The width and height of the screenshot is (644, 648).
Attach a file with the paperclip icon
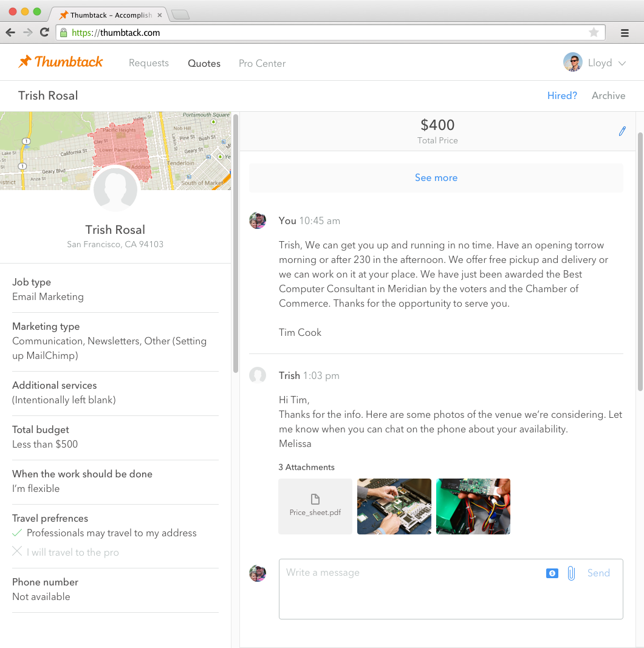(571, 573)
